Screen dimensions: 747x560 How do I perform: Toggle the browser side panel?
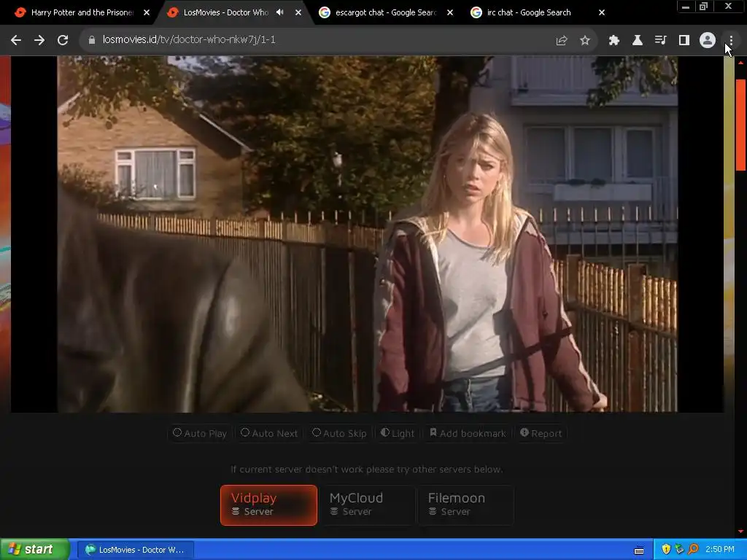tap(684, 41)
